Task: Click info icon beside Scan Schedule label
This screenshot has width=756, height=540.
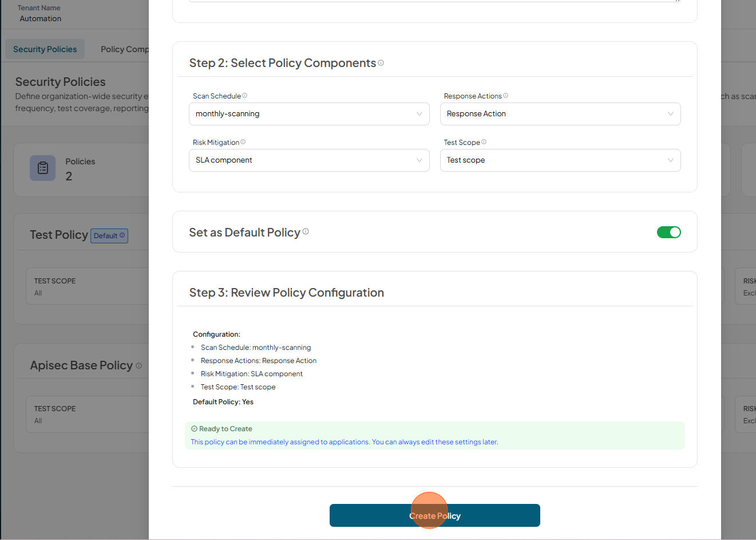Action: click(245, 96)
